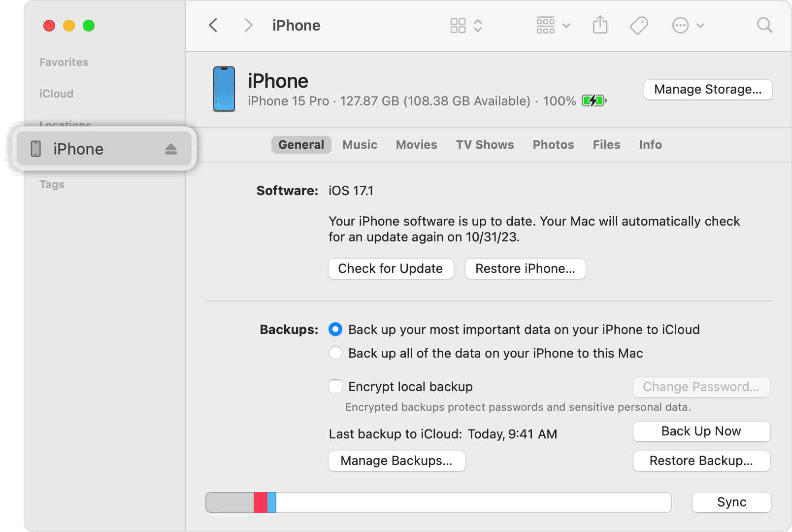Click the Sync button
Image resolution: width=792 pixels, height=532 pixels.
pyautogui.click(x=732, y=502)
